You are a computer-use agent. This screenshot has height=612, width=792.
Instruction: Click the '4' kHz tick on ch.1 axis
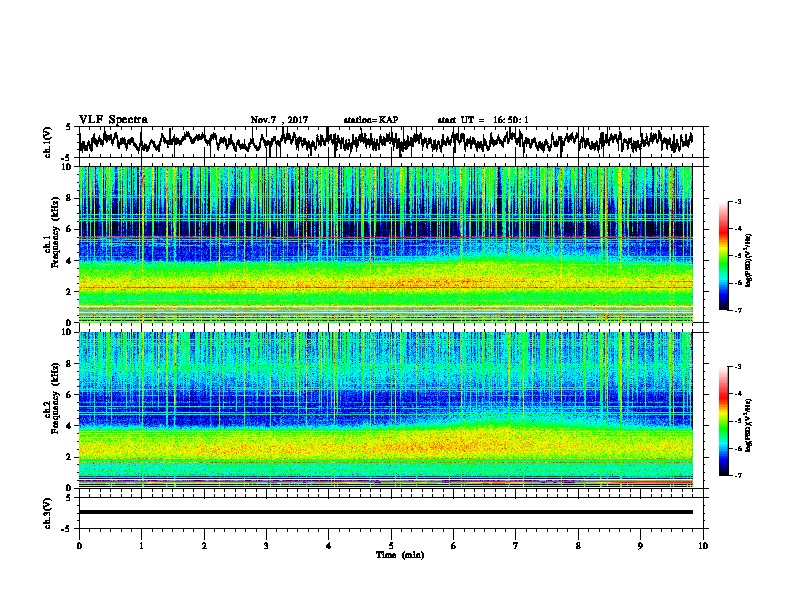point(70,261)
